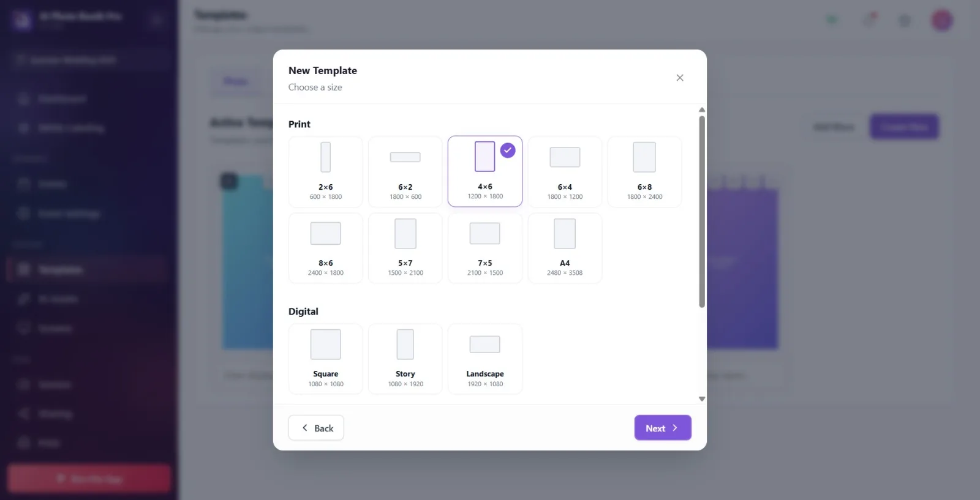
Task: Pick the 7×5 print size card
Action: (x=485, y=248)
